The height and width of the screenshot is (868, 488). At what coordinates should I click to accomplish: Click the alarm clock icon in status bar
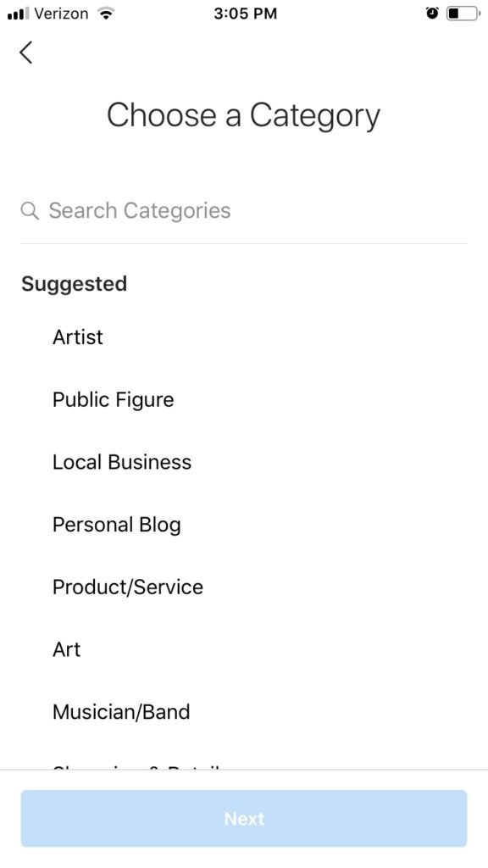tap(430, 13)
